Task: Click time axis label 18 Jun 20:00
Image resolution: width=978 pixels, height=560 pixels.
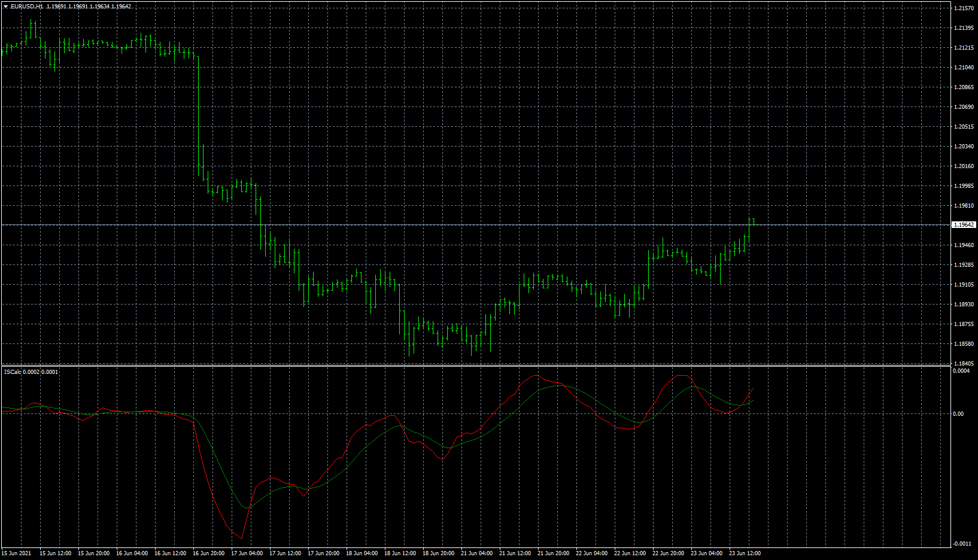Action: 438,553
